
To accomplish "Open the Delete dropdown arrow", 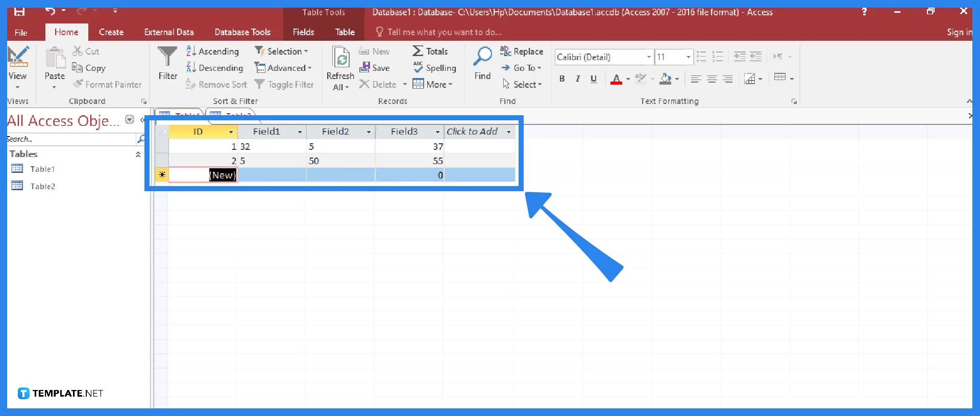I will tap(405, 85).
